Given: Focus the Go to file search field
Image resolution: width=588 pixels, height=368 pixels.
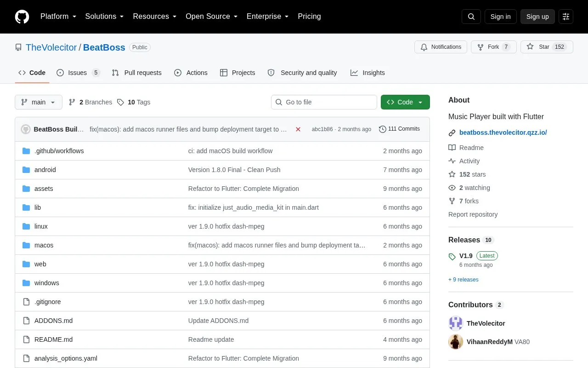Looking at the screenshot, I should tap(324, 102).
